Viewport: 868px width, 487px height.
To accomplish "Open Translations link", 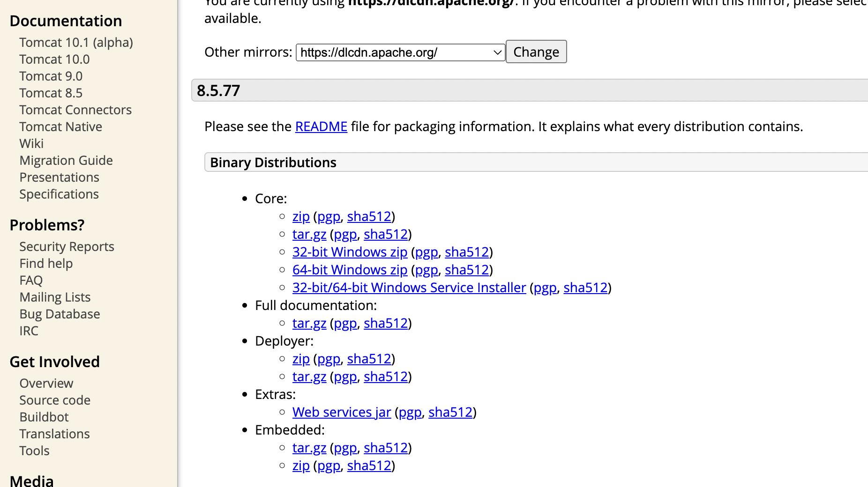I will (54, 434).
